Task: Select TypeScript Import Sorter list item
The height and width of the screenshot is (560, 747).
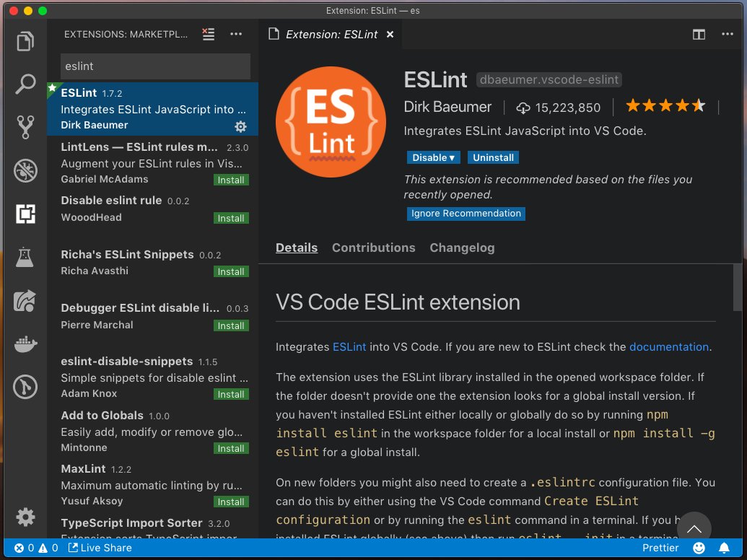Action: 152,526
